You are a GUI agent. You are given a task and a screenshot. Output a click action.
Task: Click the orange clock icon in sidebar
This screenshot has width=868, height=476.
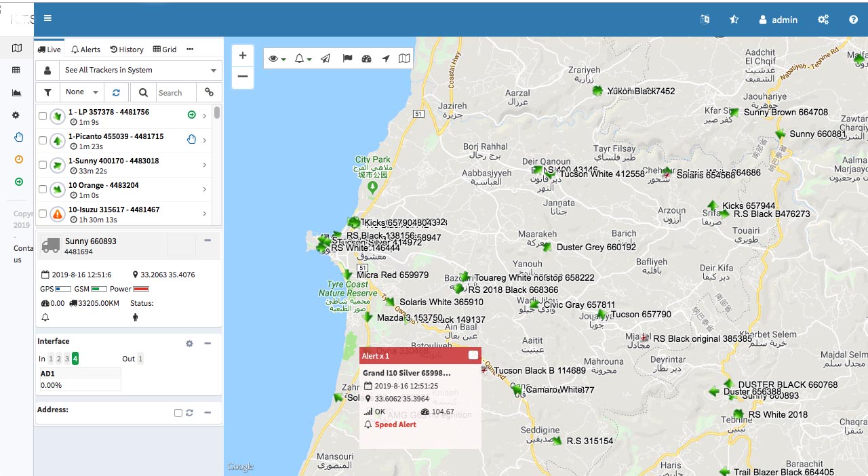tap(19, 159)
